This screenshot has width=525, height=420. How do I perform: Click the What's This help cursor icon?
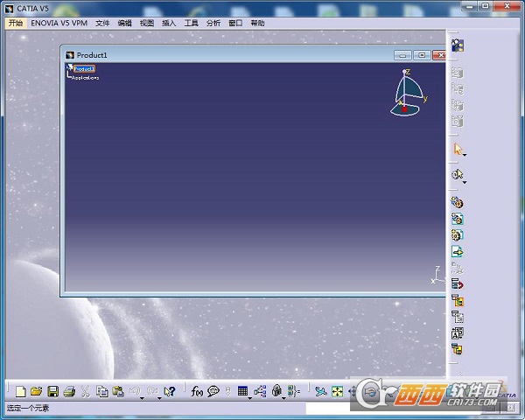170,391
